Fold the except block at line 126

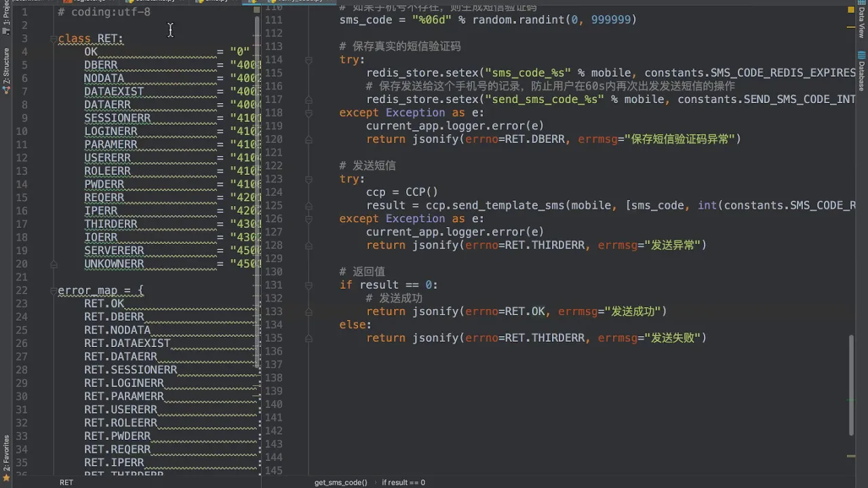[309, 219]
